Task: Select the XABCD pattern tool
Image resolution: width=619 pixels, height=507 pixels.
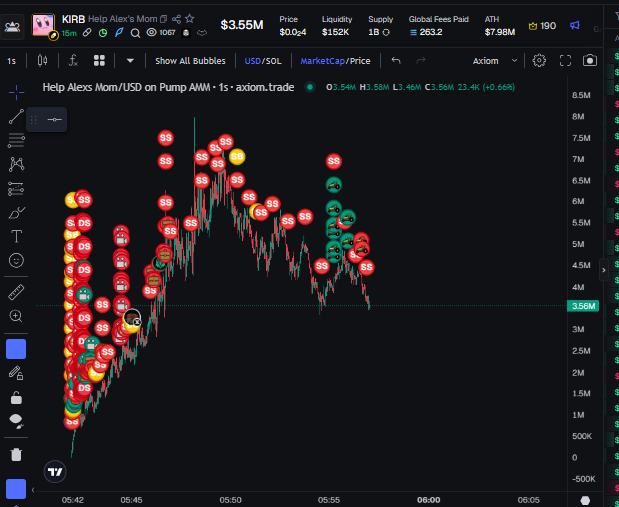Action: (x=16, y=164)
